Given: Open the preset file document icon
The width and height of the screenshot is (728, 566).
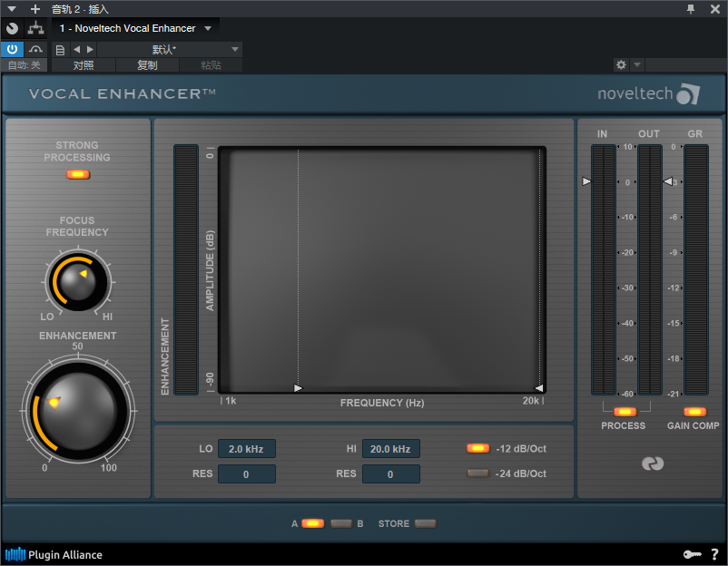Looking at the screenshot, I should [60, 50].
